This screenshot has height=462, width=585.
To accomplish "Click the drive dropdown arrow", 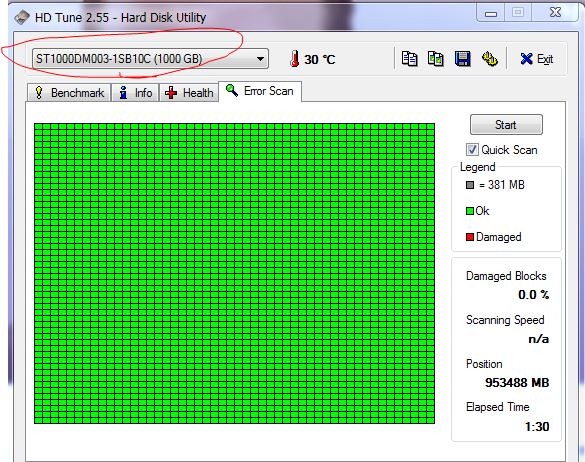I will [x=260, y=59].
